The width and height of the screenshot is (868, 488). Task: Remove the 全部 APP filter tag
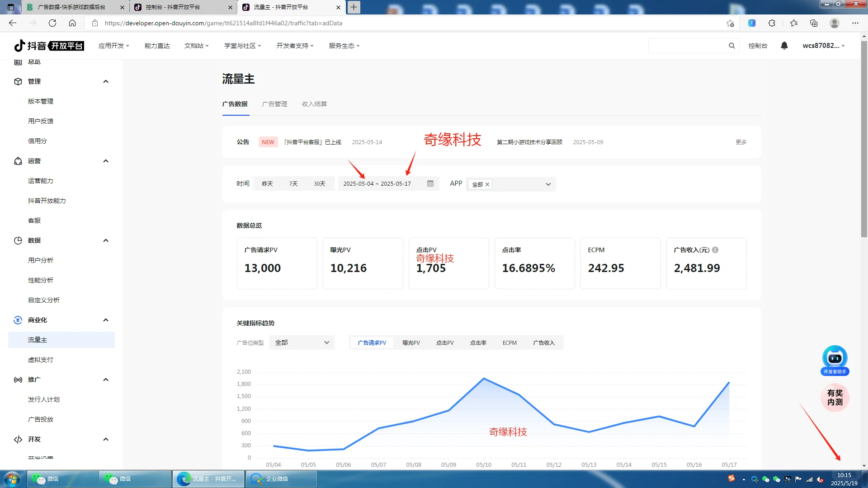pos(487,184)
